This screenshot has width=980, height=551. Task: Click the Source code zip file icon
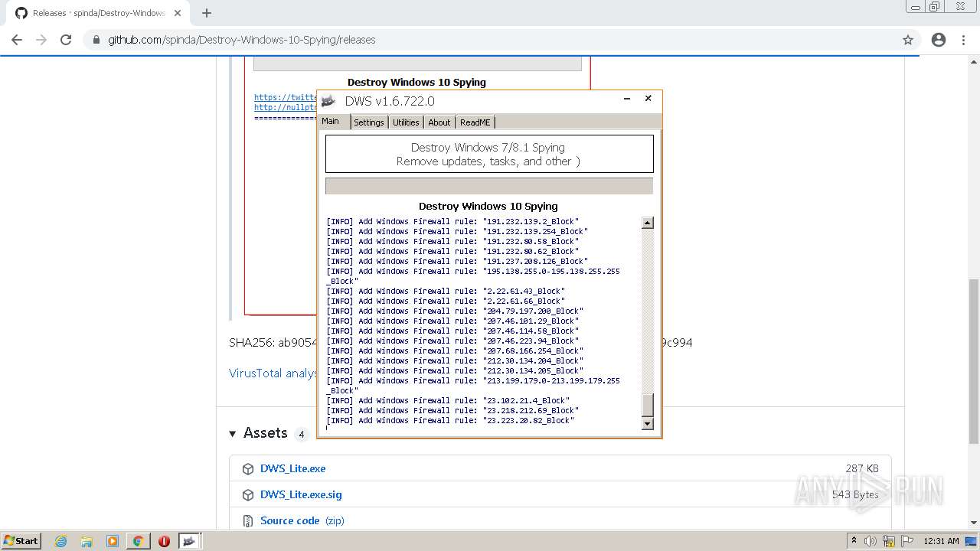[248, 521]
